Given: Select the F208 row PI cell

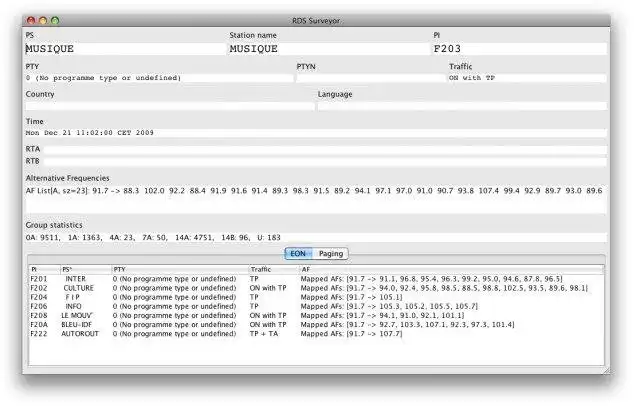Looking at the screenshot, I should coord(39,316).
